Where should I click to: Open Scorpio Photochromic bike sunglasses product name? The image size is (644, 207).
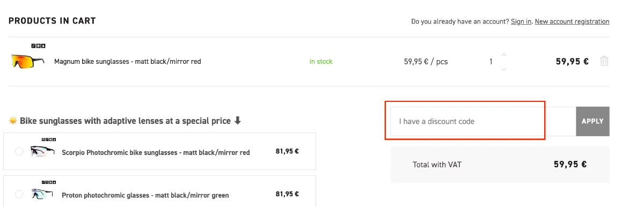coord(156,152)
